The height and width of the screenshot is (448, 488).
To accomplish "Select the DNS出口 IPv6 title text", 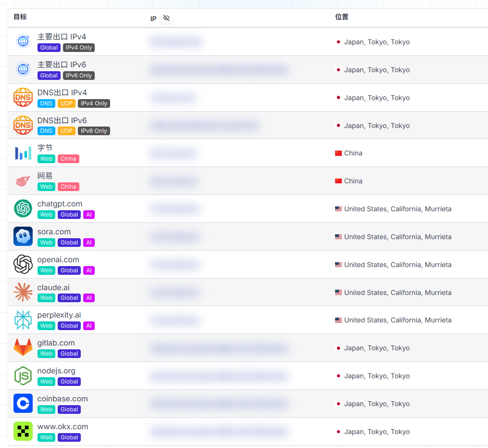I will [x=62, y=120].
